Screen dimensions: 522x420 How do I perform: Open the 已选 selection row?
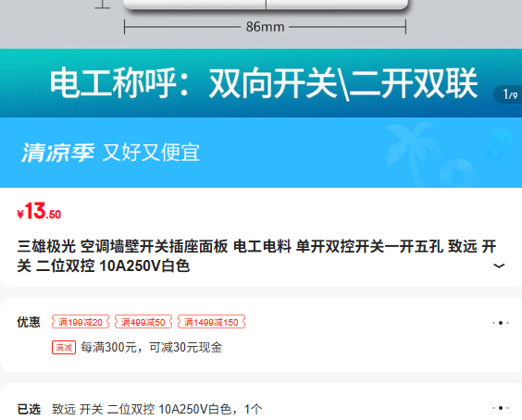tap(261, 408)
